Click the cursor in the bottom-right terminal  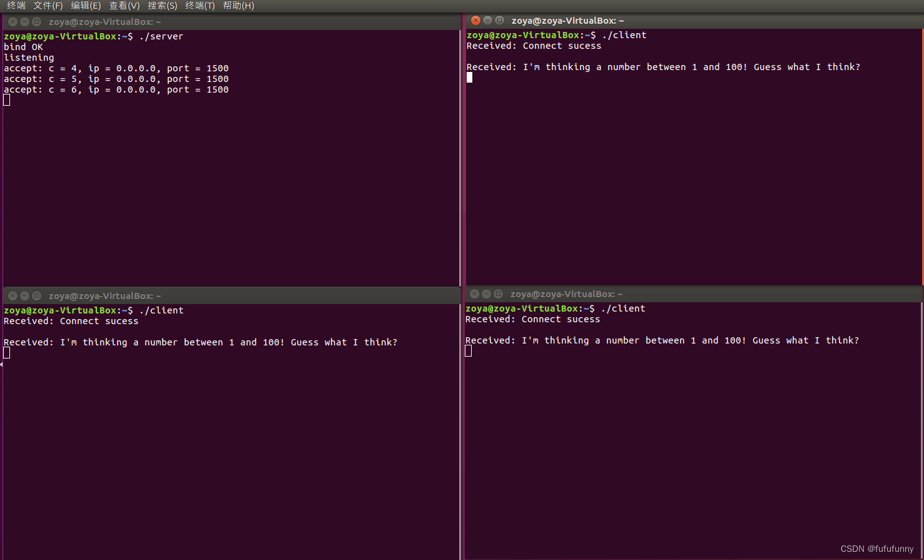[469, 351]
